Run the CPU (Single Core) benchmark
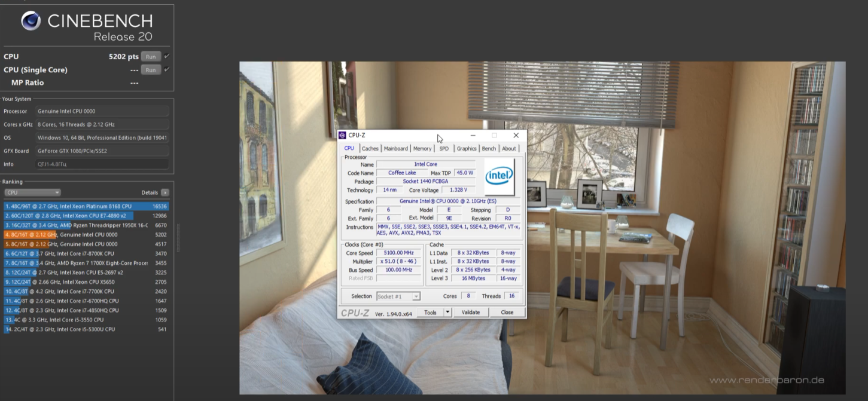Viewport: 868px width, 401px height. [151, 70]
